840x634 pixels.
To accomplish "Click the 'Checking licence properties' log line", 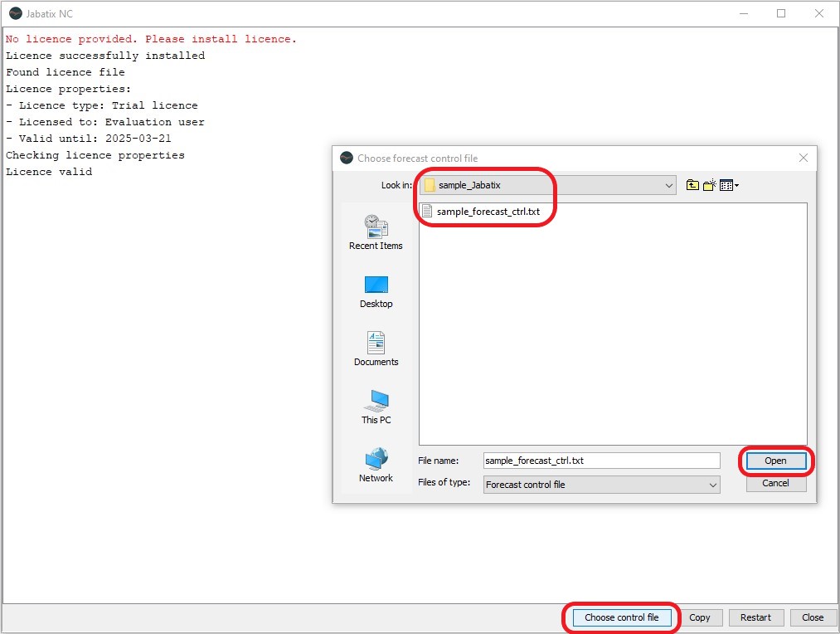I will pos(95,155).
